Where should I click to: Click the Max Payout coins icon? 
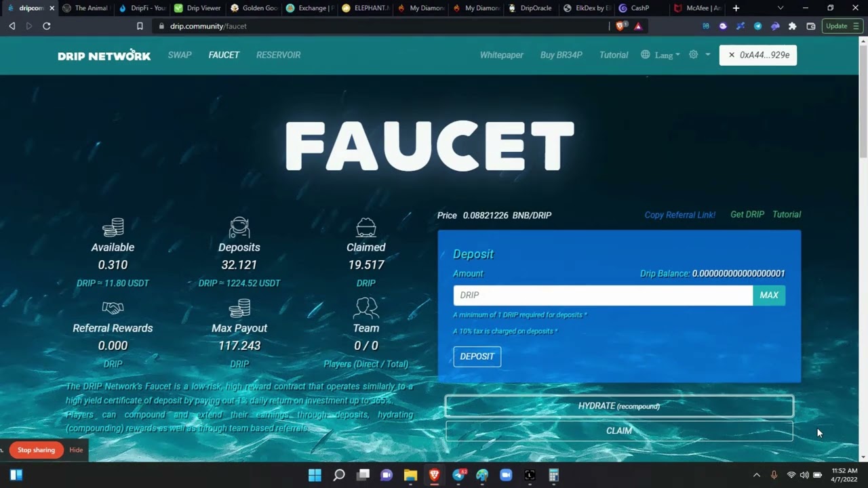point(239,308)
